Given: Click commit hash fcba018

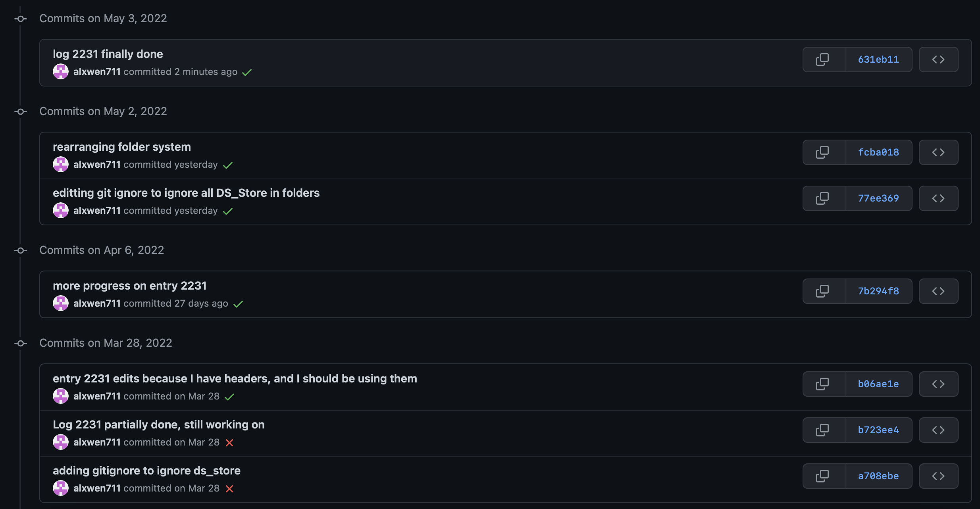Looking at the screenshot, I should 878,152.
